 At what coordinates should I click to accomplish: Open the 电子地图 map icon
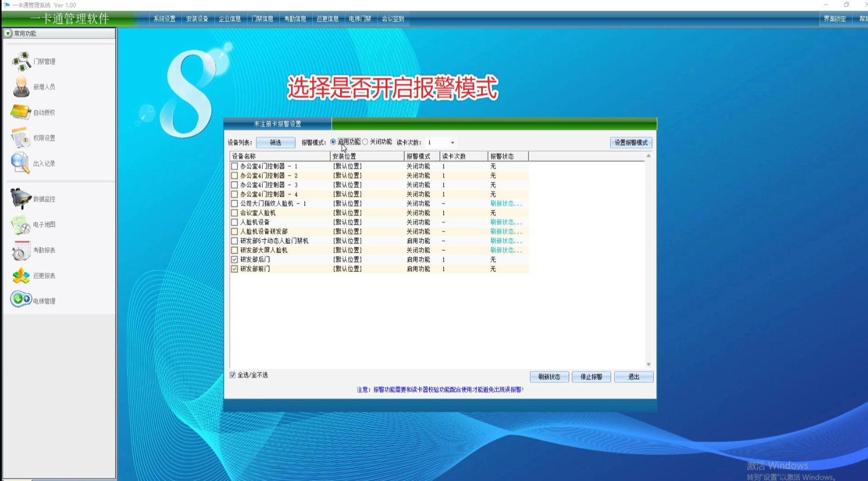21,225
